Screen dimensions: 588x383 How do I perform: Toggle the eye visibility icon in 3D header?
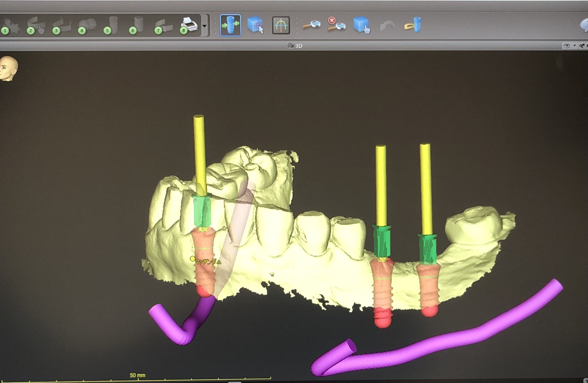(566, 46)
